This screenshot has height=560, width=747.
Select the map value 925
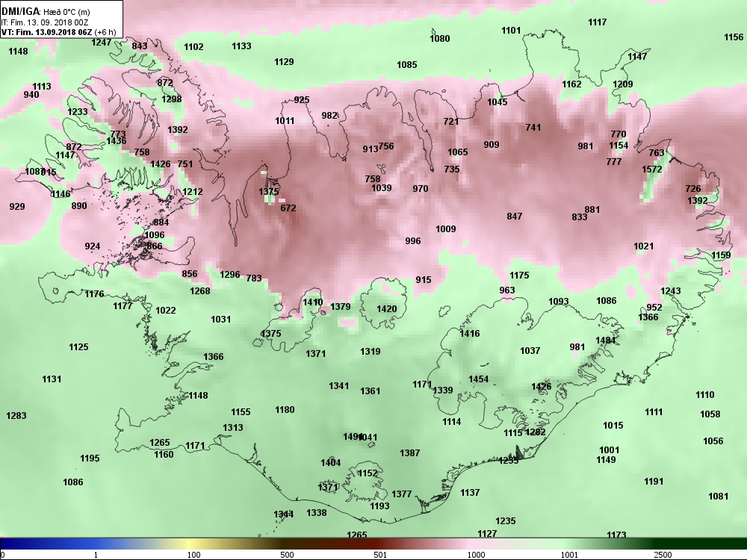(x=302, y=99)
